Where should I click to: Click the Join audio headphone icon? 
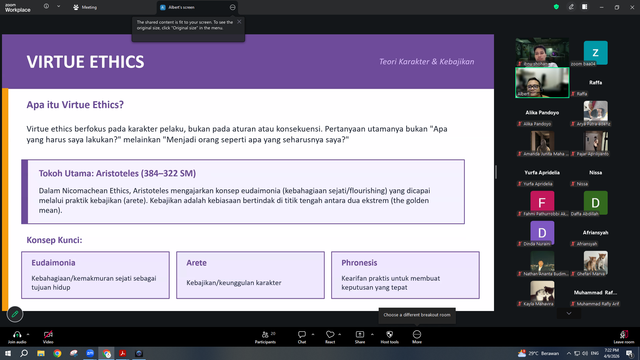[x=17, y=334]
